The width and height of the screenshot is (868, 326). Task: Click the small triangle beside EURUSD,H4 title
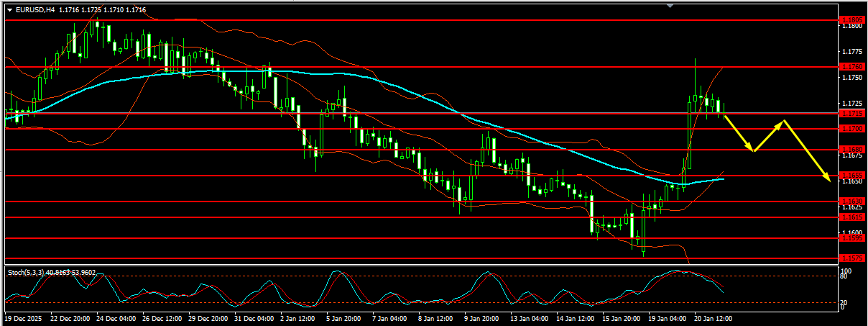[x=9, y=10]
